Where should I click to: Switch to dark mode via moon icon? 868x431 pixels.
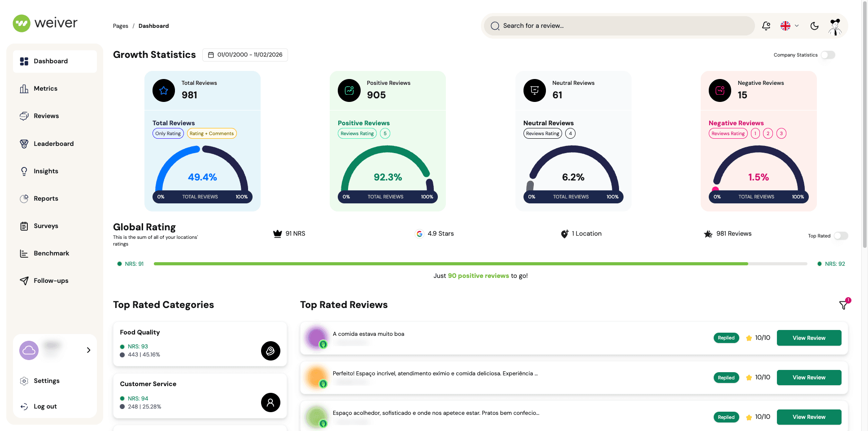coord(815,26)
